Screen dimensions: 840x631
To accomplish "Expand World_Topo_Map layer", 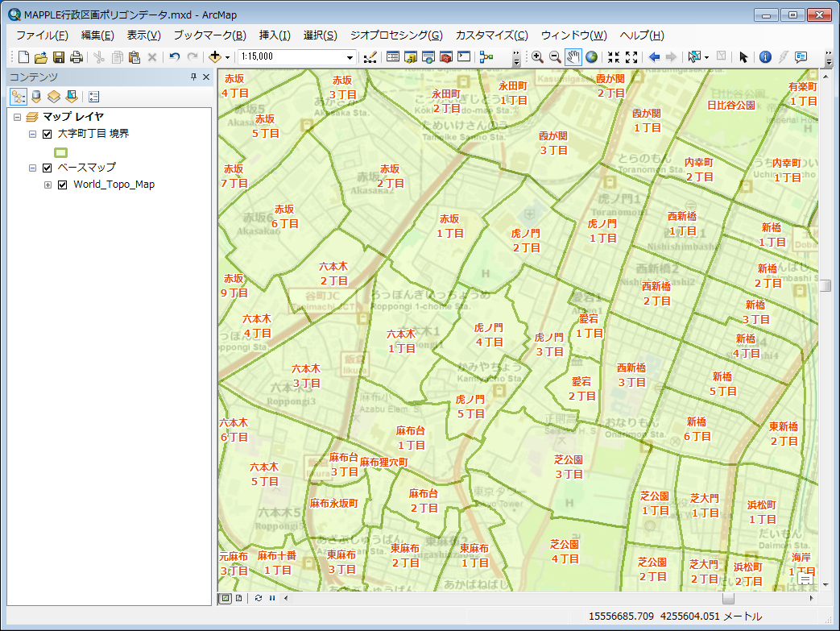I will click(48, 185).
